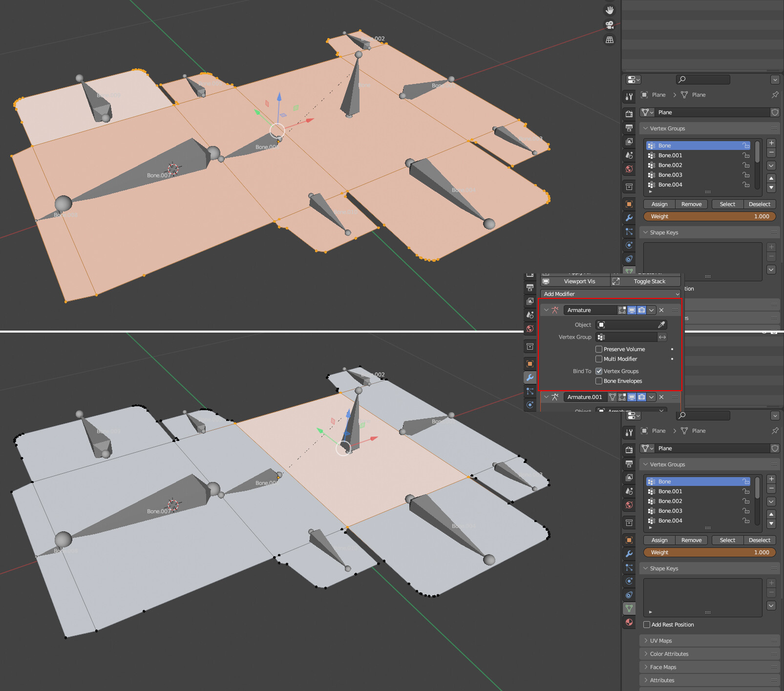Add a new vertex group in upper panel

tap(771, 143)
